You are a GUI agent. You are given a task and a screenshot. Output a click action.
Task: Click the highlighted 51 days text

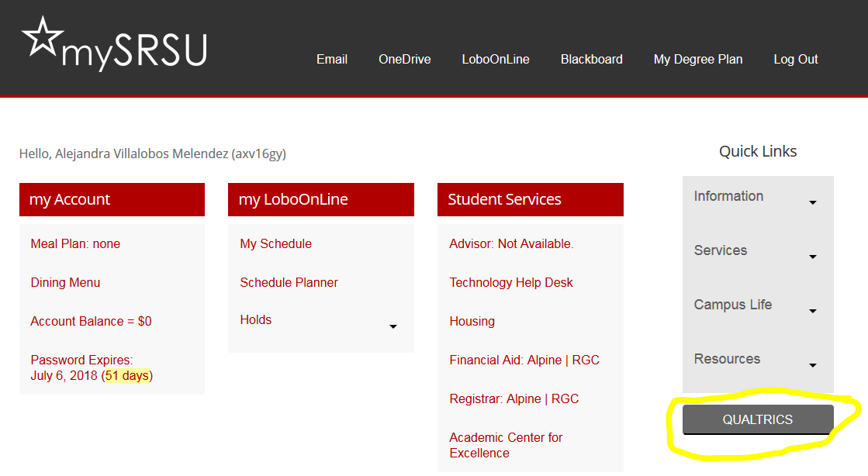coord(127,375)
